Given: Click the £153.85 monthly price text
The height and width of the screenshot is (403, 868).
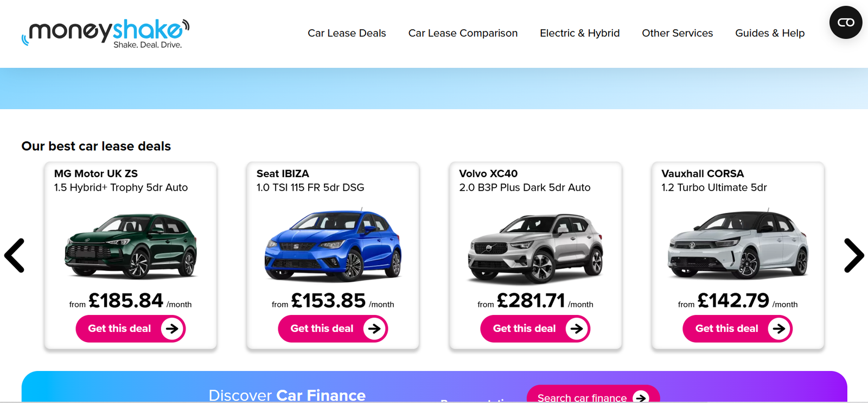Looking at the screenshot, I should click(328, 300).
